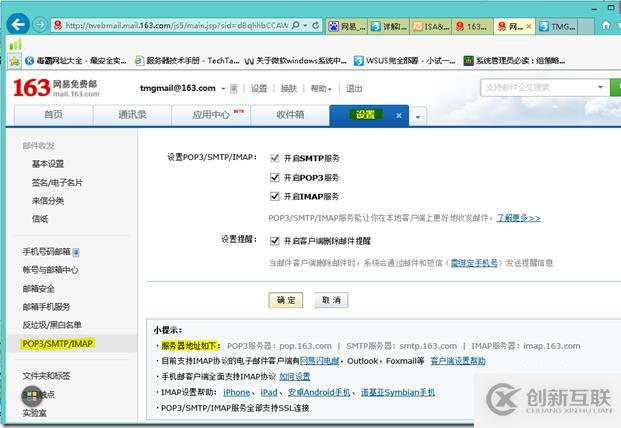The height and width of the screenshot is (428, 621).
Task: Click the 退出 logout link
Action: point(354,88)
